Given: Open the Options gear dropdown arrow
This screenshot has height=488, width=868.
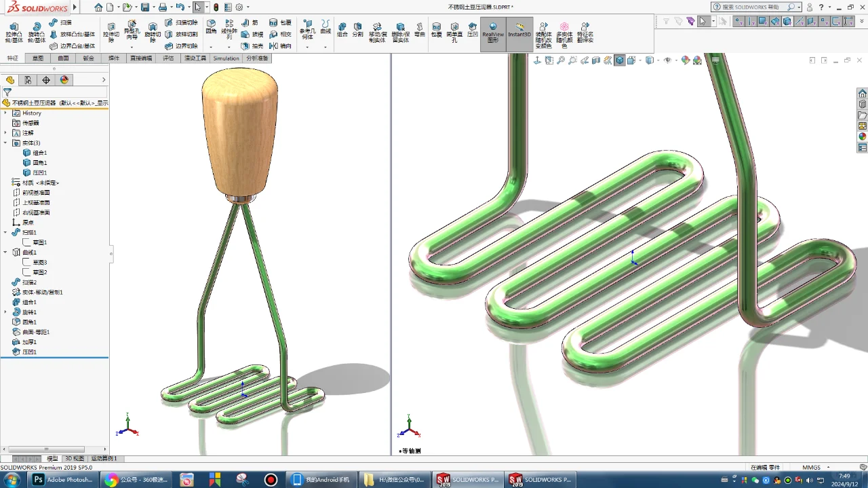Looking at the screenshot, I should click(x=248, y=7).
